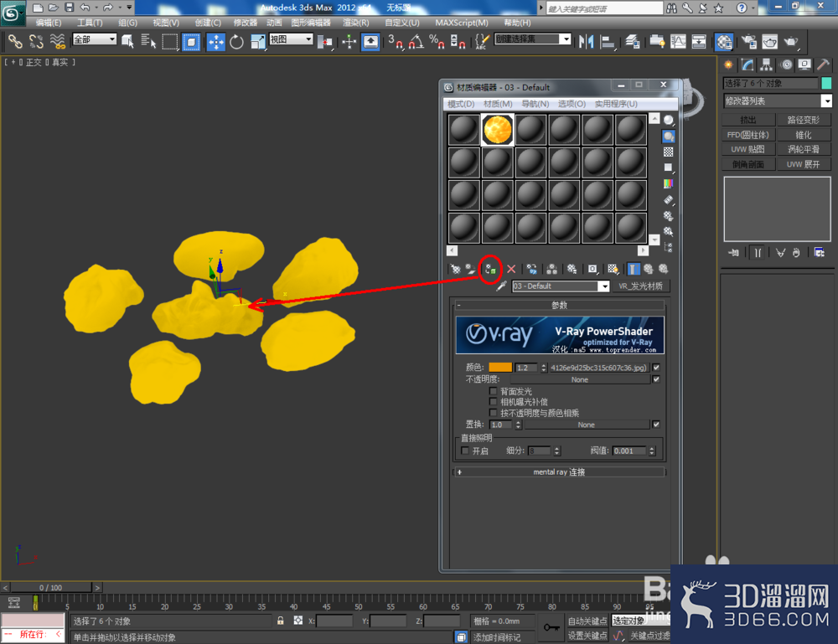This screenshot has width=838, height=644.
Task: Open the 编辑(E) menu
Action: point(49,23)
